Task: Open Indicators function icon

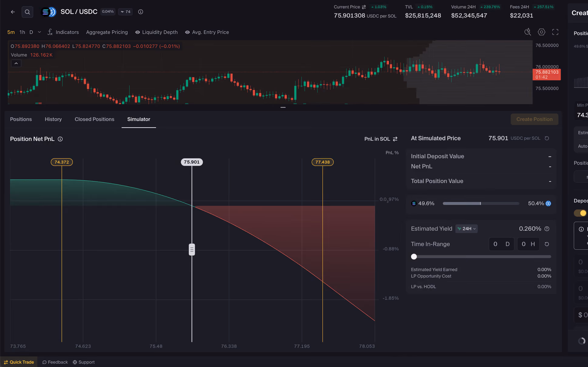Action: [x=50, y=32]
